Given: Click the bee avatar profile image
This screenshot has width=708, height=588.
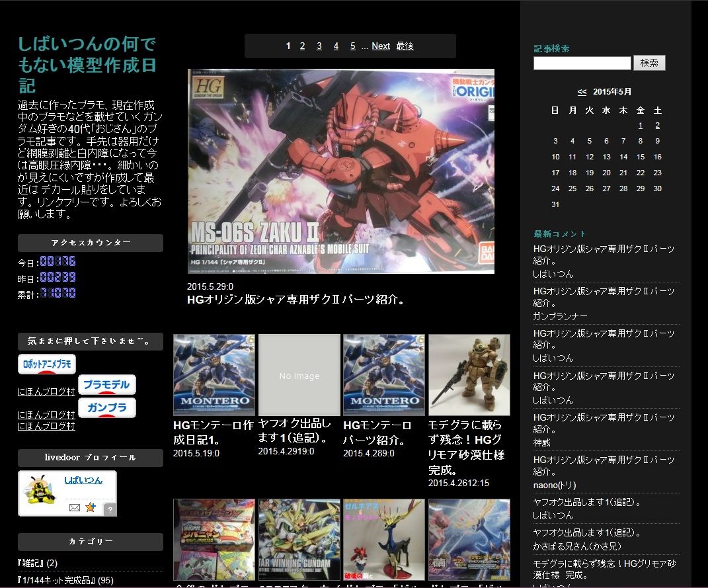Looking at the screenshot, I should [x=40, y=489].
